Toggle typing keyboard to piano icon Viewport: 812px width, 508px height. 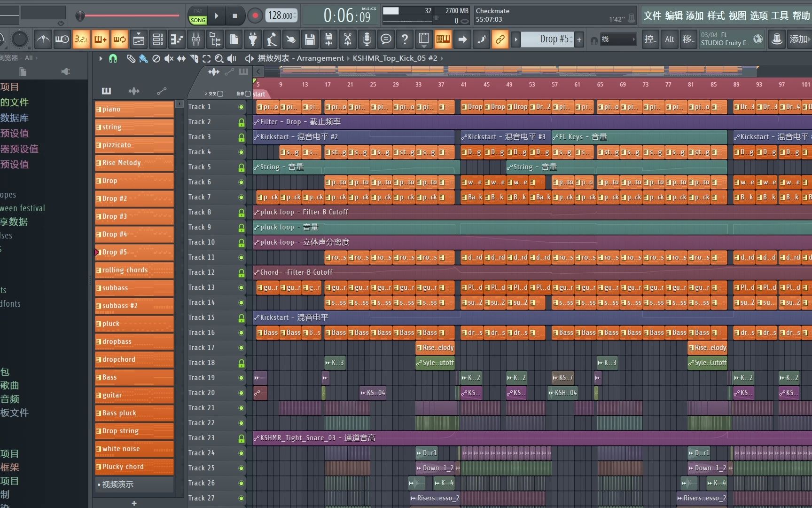coord(443,40)
